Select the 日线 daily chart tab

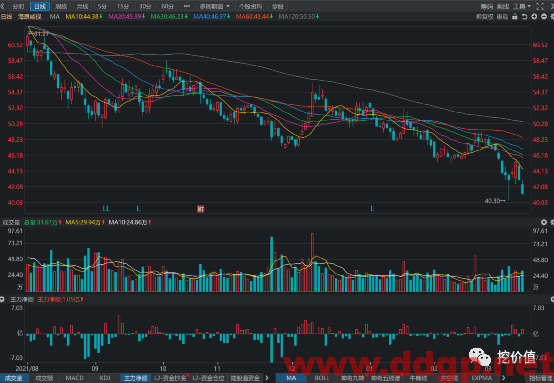tap(40, 6)
